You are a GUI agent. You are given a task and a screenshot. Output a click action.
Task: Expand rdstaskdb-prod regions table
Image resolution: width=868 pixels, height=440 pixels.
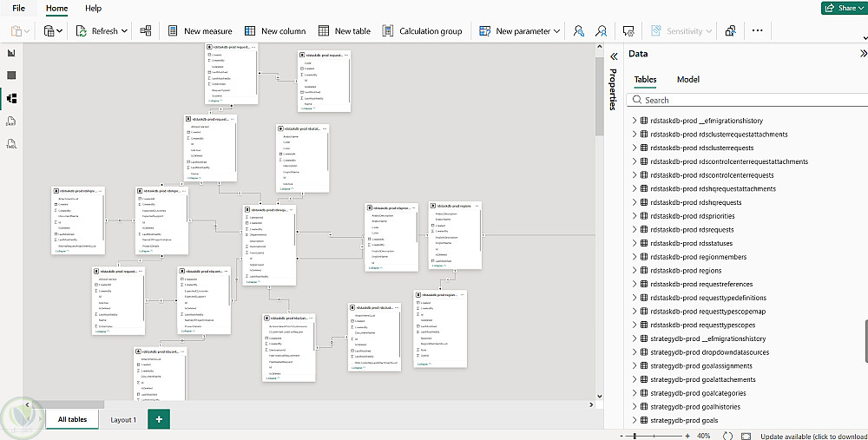(635, 271)
